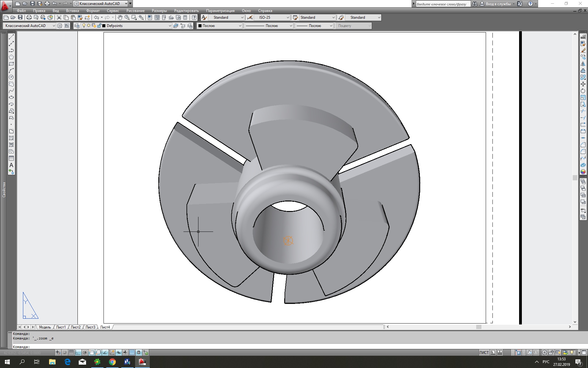Click the Plot printer icon
Image resolution: width=588 pixels, height=368 pixels.
[29, 17]
